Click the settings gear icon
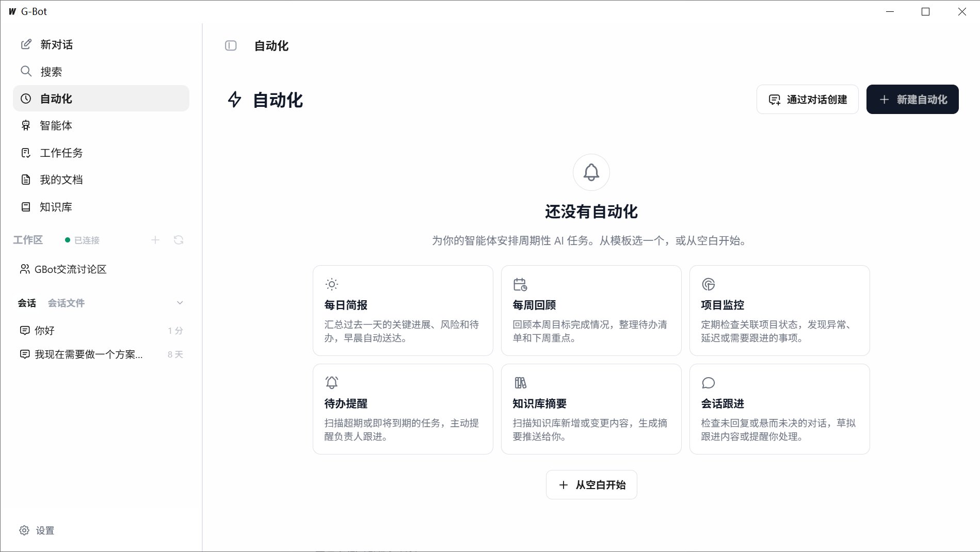Screen dimensions: 980x552 (24, 530)
